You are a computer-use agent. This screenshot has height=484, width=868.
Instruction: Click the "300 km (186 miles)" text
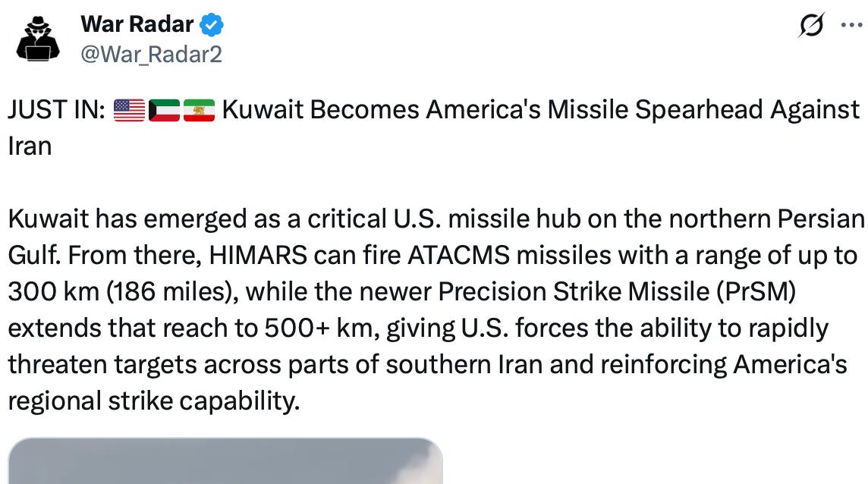click(120, 292)
